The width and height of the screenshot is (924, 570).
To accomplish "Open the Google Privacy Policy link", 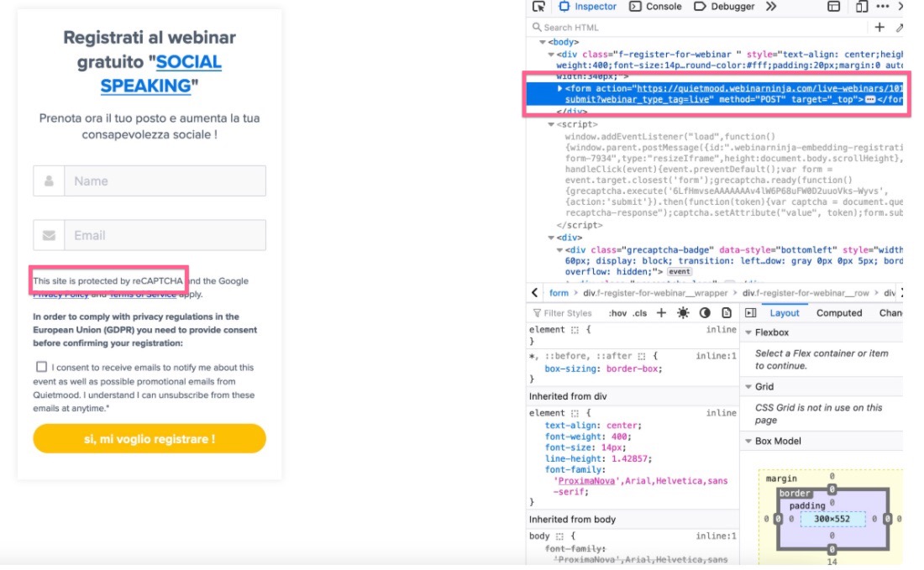I will (60, 295).
